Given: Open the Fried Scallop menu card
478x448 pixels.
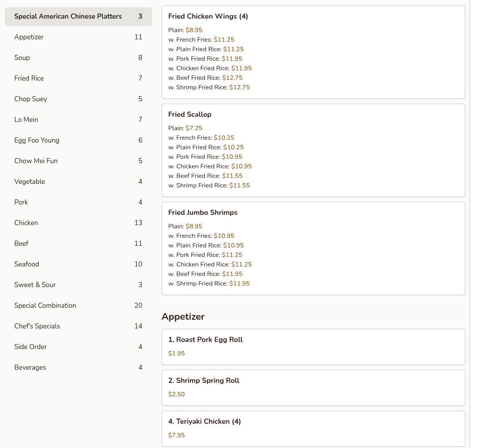Looking at the screenshot, I should (313, 150).
